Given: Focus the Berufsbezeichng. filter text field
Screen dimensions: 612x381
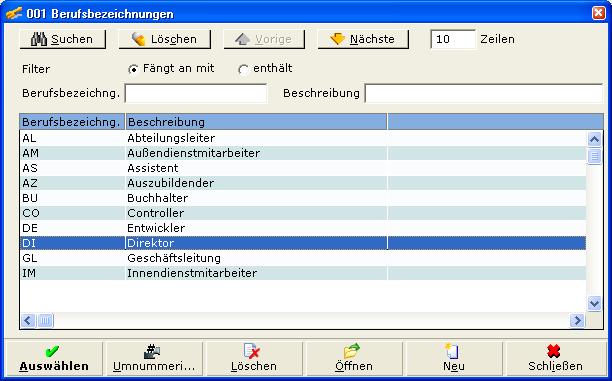Looking at the screenshot, I should pos(196,93).
